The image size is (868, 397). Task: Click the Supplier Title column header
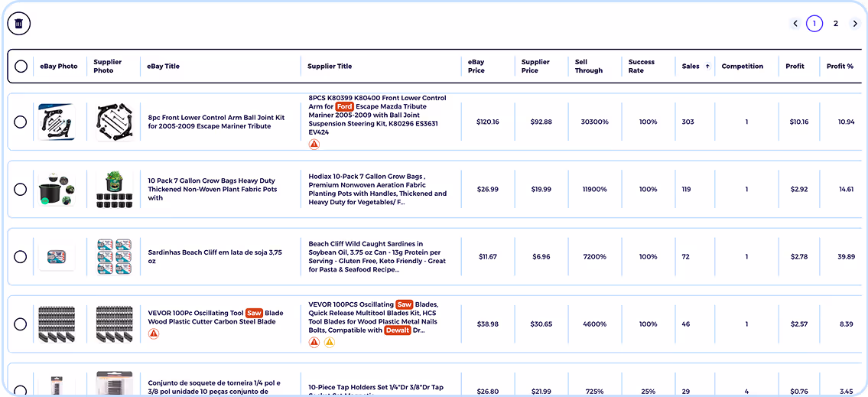(x=330, y=67)
